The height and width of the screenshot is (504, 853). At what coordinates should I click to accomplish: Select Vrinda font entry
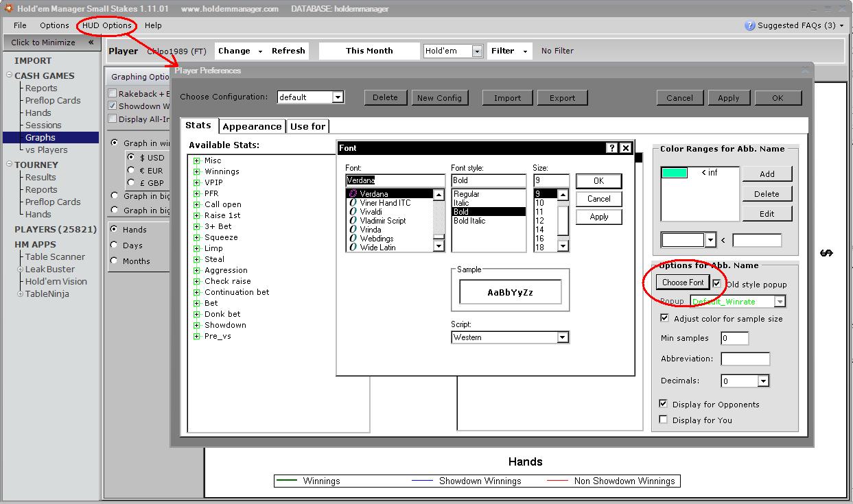[389, 230]
